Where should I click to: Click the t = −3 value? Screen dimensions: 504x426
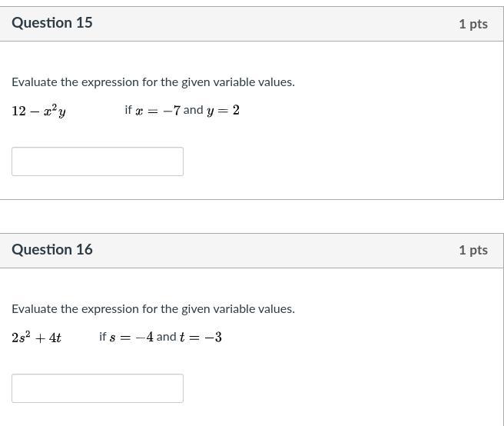pyautogui.click(x=201, y=337)
